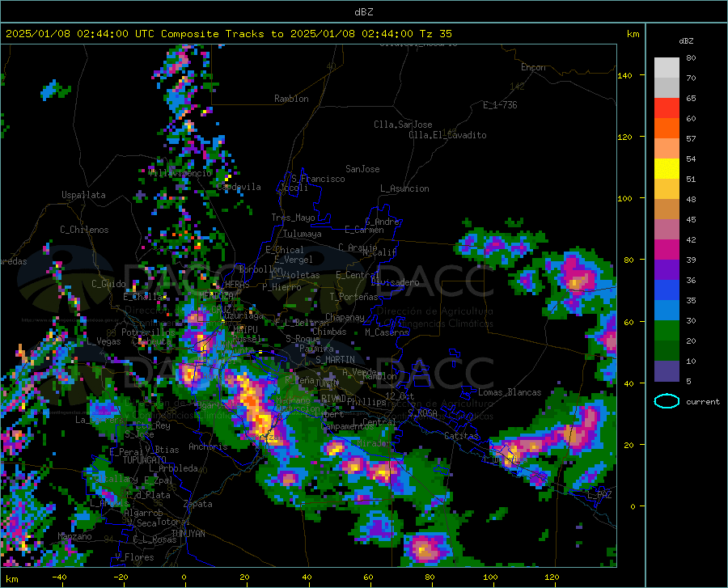
Task: Click the 'Potrerillos' place label
Action: [148, 332]
